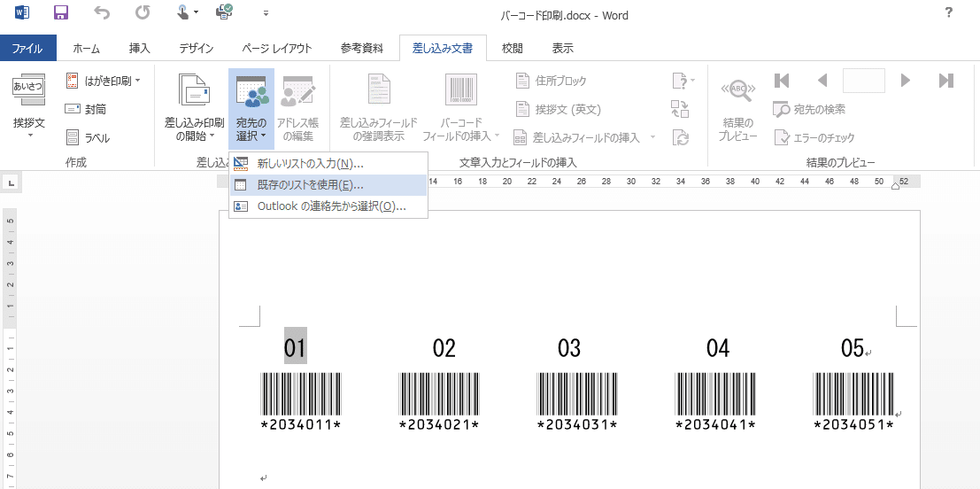This screenshot has width=980, height=489.
Task: Expand the Quick Access Toolbar customize arrow
Action: 266,12
